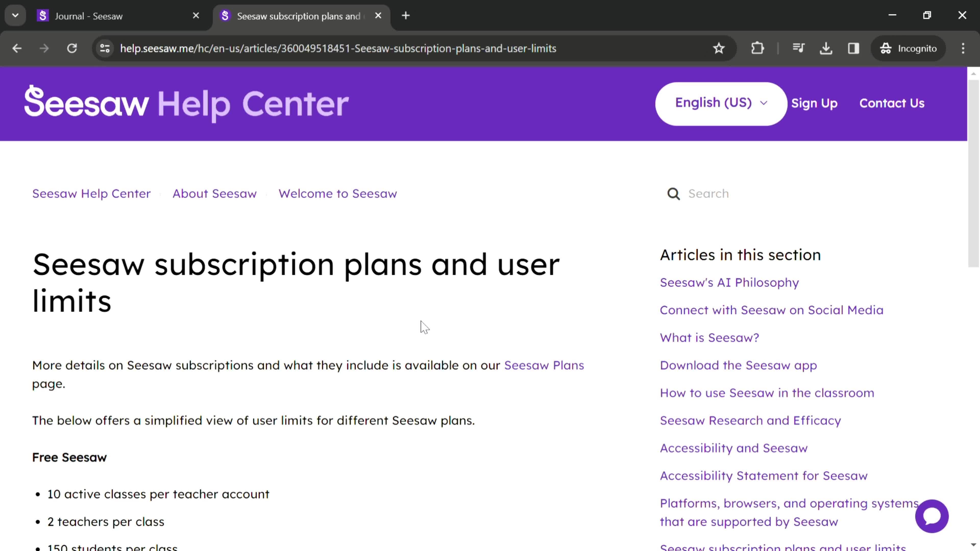Screen dimensions: 980x551
Task: Open the Chrome three-dot menu
Action: pyautogui.click(x=963, y=48)
